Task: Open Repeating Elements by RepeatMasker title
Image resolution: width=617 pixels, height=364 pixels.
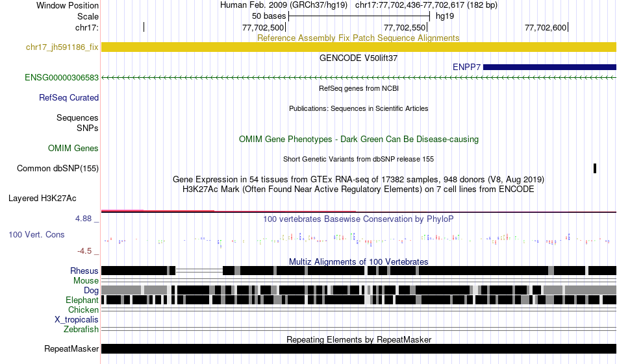Action: pos(359,339)
